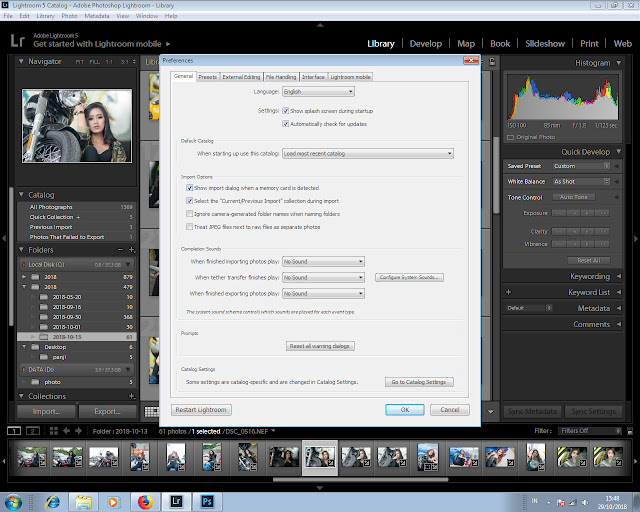The height and width of the screenshot is (512, 640).
Task: Open main window view icon labeled 1
Action: pyautogui.click(x=14, y=431)
